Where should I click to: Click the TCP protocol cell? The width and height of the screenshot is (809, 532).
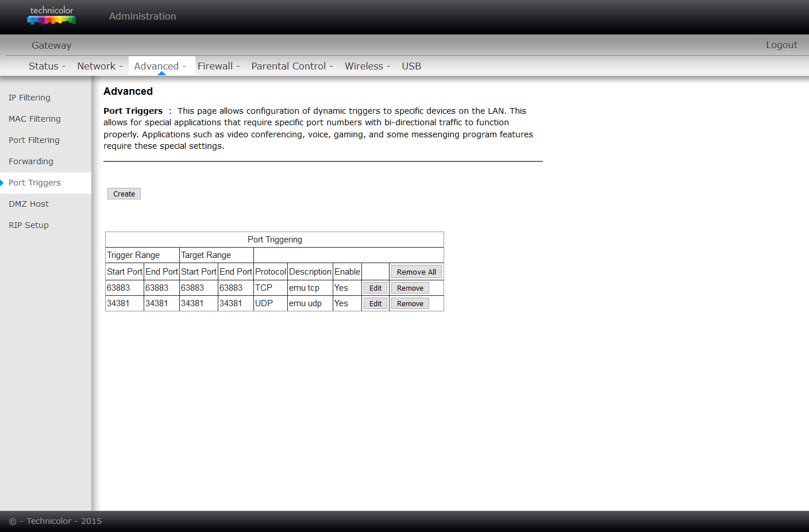(271, 288)
